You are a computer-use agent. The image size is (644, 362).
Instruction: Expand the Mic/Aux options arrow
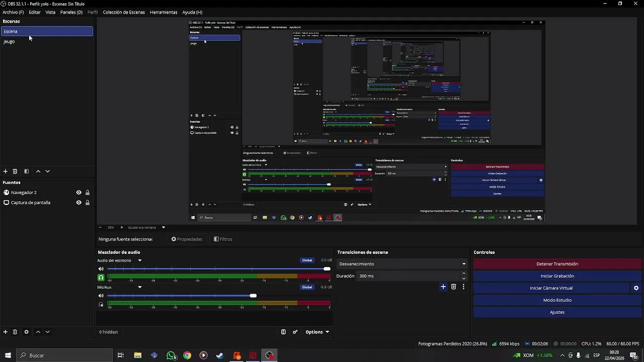tap(140, 287)
